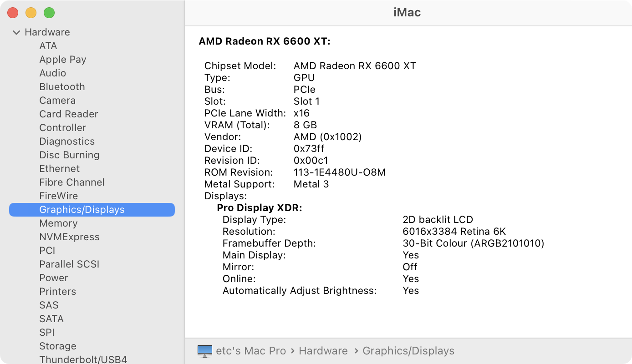Open Memory information in sidebar
Viewport: 632px width, 364px height.
(x=58, y=223)
